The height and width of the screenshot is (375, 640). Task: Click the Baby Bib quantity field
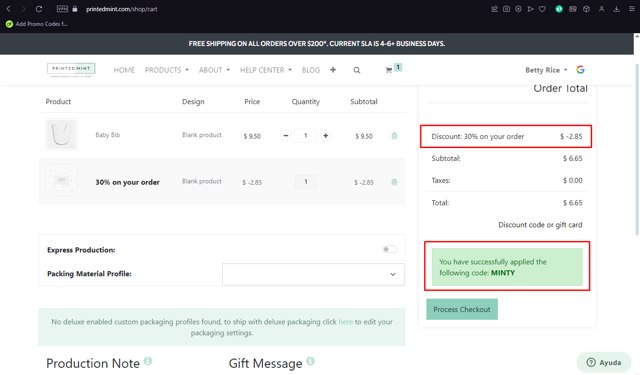(305, 135)
